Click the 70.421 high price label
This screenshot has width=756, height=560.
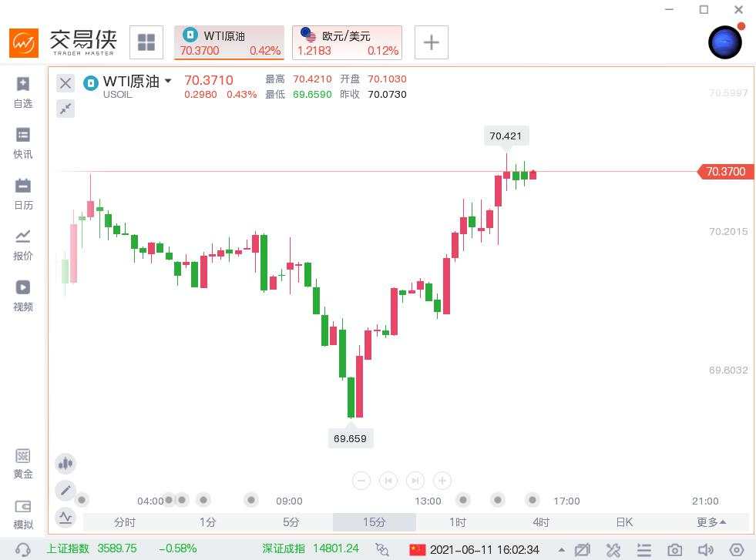tap(506, 136)
